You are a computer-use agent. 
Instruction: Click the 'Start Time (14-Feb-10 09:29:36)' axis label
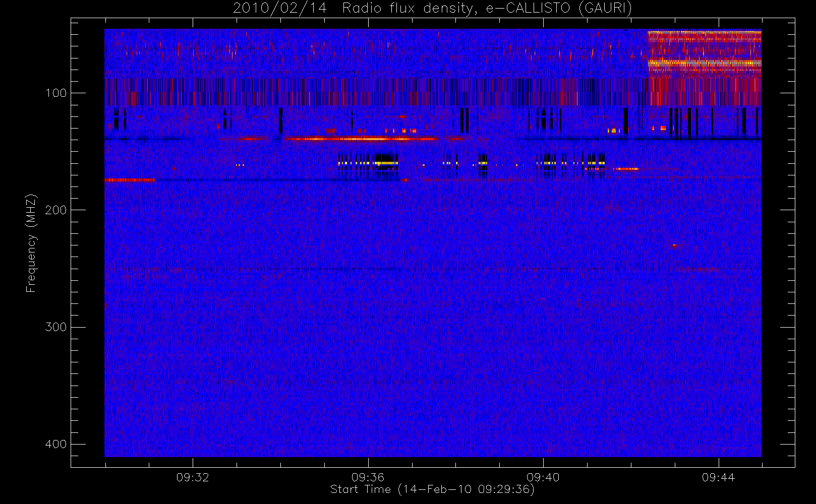tap(432, 489)
